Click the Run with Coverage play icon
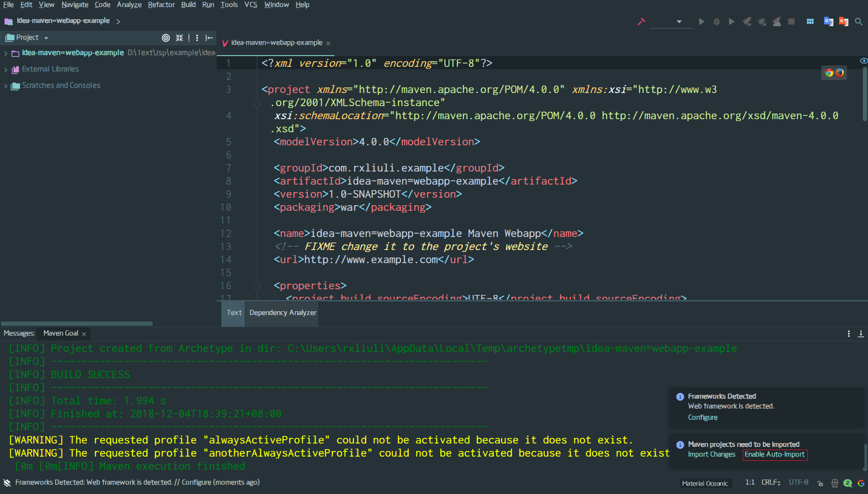 click(x=732, y=21)
